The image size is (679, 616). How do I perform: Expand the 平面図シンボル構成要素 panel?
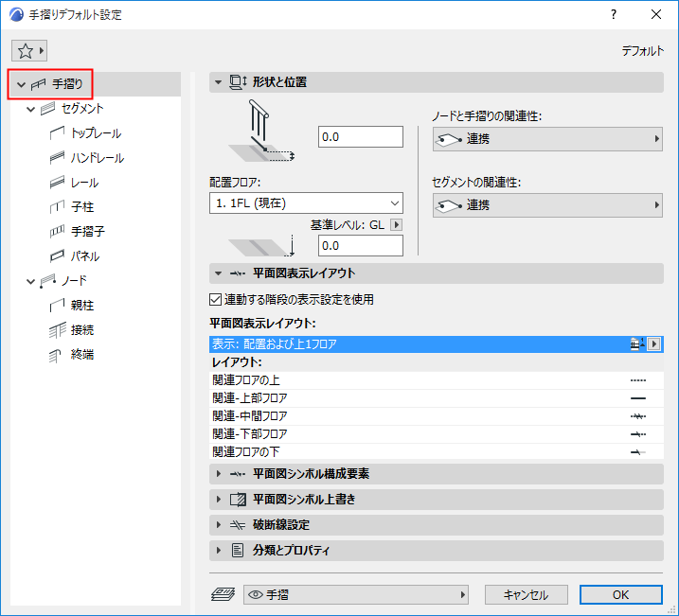[x=218, y=474]
